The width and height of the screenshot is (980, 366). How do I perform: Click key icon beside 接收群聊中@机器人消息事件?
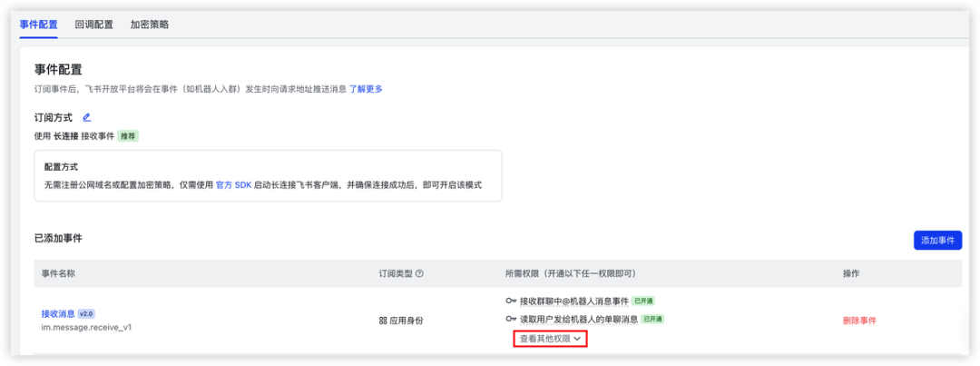pyautogui.click(x=511, y=301)
